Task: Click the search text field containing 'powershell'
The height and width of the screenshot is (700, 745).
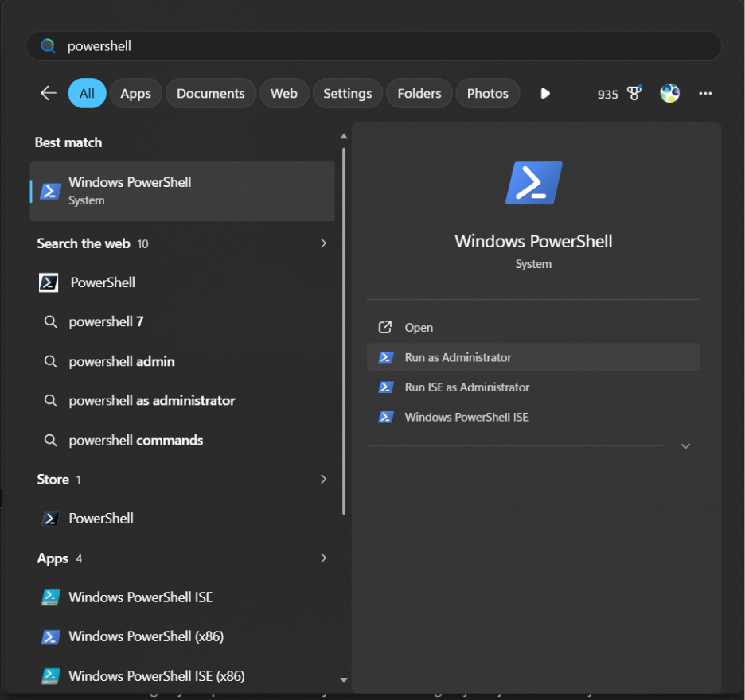Action: [373, 46]
